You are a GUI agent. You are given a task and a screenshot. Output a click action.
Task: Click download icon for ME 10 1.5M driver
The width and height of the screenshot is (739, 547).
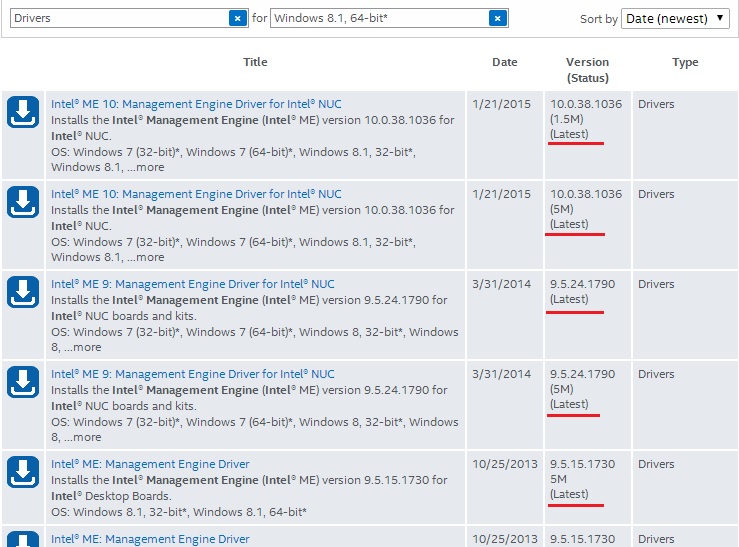(x=23, y=112)
